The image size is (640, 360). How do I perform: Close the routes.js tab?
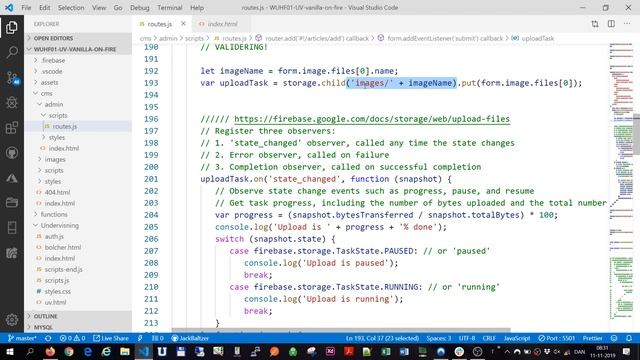pos(183,24)
